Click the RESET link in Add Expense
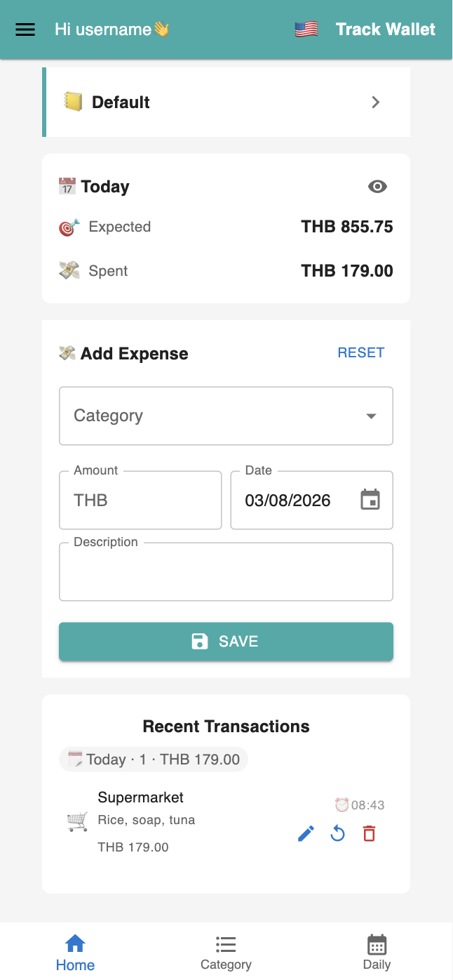 click(x=360, y=352)
